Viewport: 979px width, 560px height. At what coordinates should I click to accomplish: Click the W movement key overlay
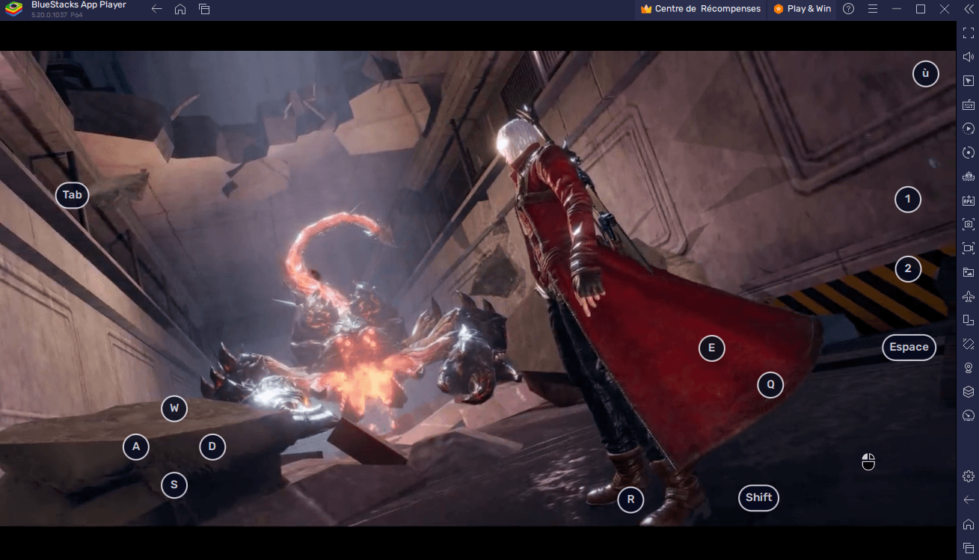[x=174, y=408]
